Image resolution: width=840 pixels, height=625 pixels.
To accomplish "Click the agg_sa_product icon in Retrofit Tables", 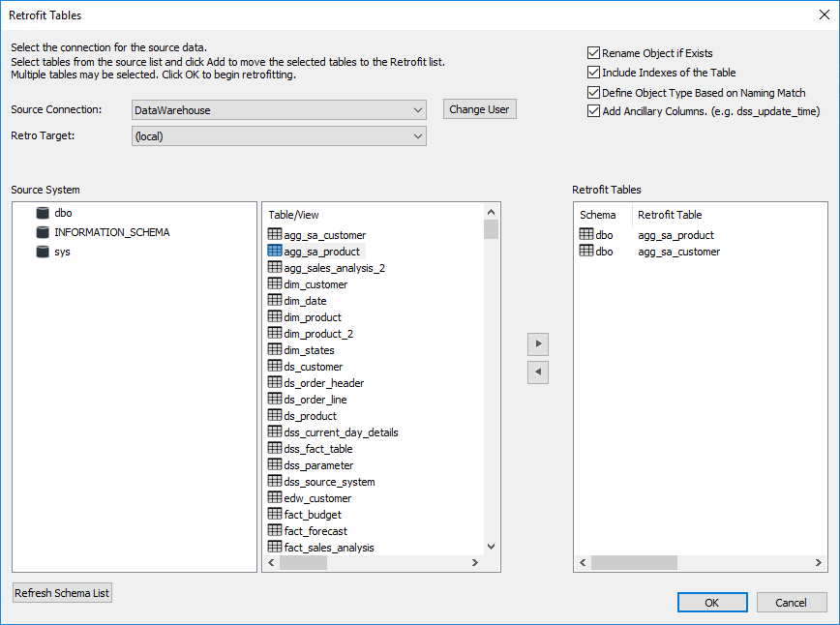I will [586, 235].
